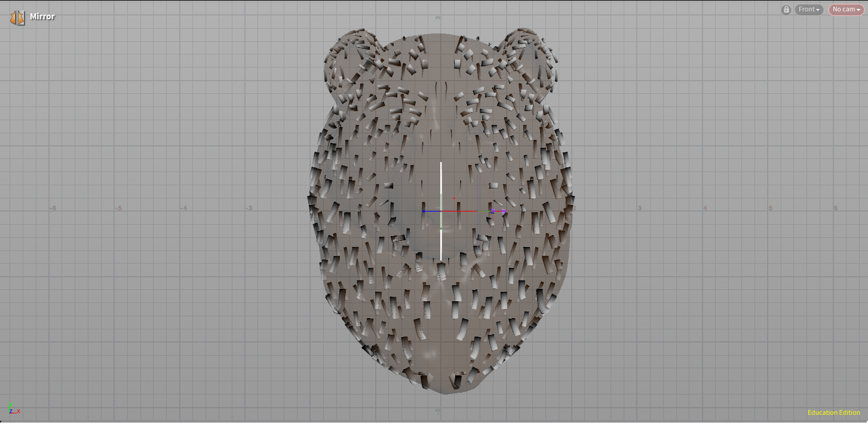Click the Education Edition watermark text
This screenshot has height=425, width=868.
pos(833,412)
